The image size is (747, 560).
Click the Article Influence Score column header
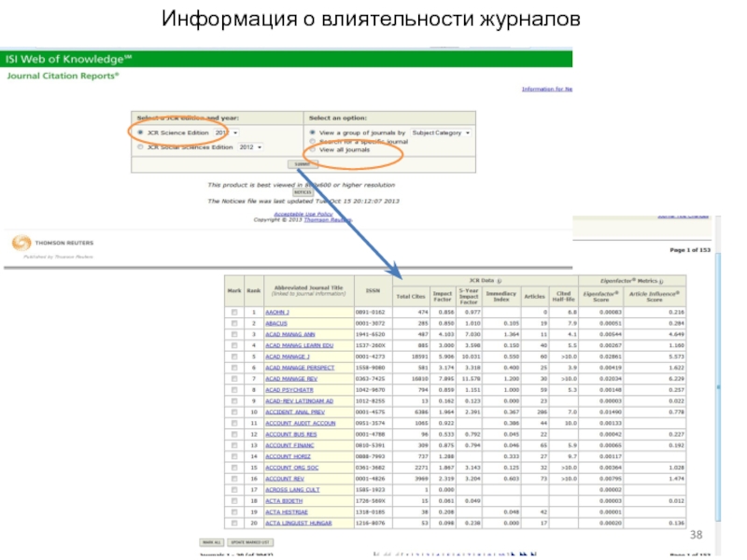pos(655,296)
